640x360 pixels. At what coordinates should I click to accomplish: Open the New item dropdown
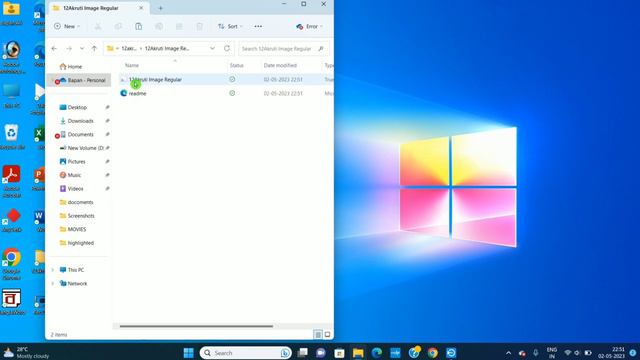tap(67, 27)
